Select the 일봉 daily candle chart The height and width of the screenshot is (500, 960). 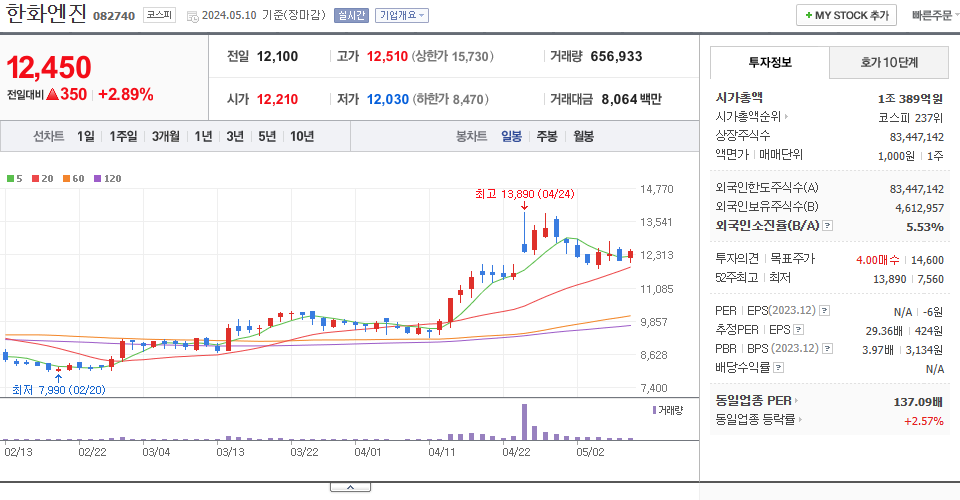(x=511, y=136)
